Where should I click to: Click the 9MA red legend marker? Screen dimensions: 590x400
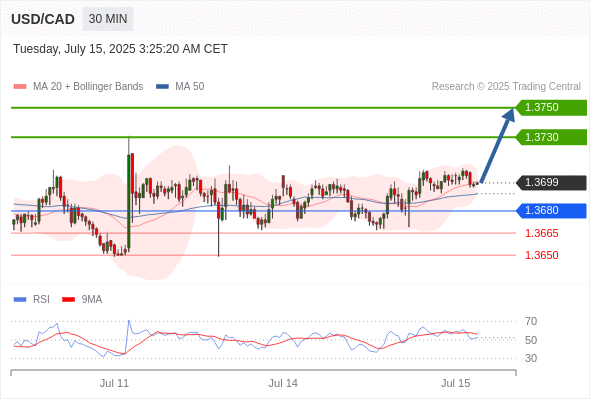68,300
